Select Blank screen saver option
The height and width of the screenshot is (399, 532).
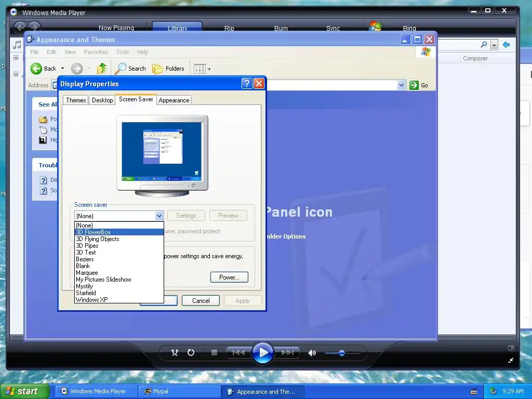119,266
